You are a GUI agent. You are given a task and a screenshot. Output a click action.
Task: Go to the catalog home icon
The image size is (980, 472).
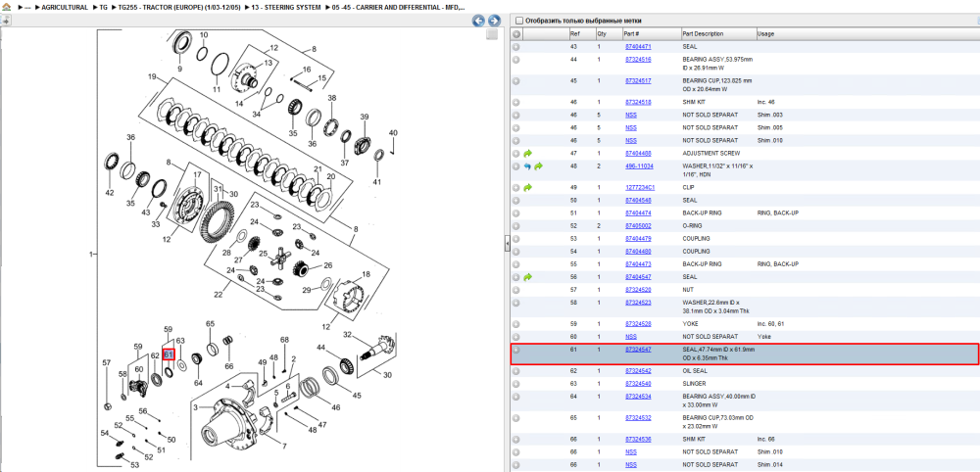pos(7,7)
